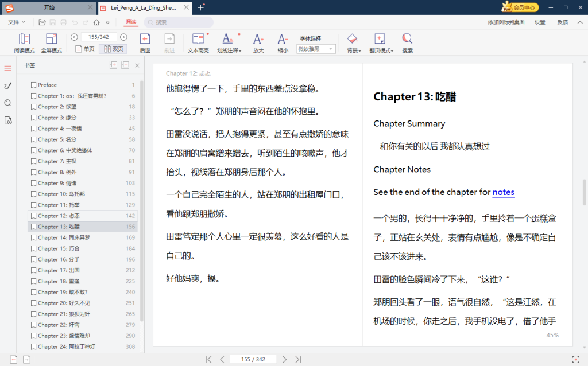Activate the 文本高亮 text highlight tool
The image size is (588, 366).
[x=198, y=42]
